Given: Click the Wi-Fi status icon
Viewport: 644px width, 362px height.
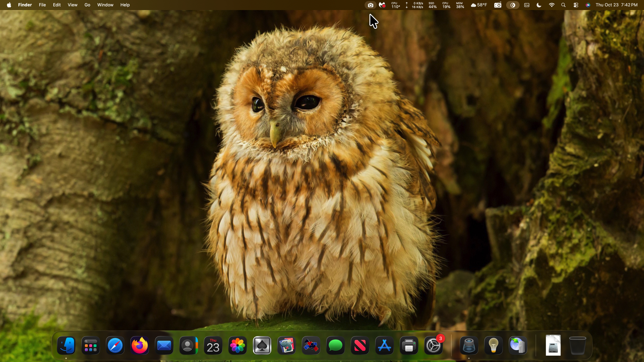Looking at the screenshot, I should pyautogui.click(x=551, y=5).
